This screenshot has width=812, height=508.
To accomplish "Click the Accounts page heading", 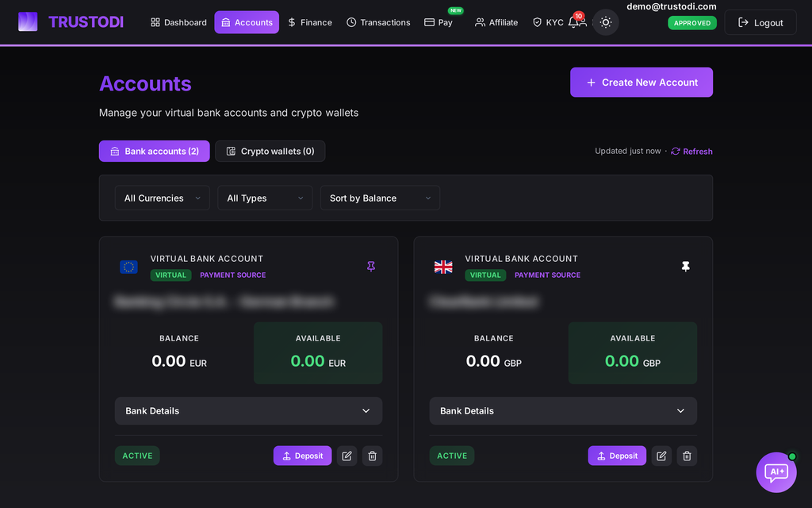I will click(x=145, y=83).
